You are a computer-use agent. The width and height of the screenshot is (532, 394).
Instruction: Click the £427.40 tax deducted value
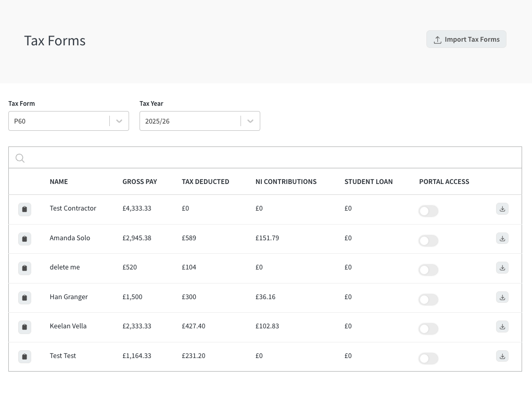point(194,326)
